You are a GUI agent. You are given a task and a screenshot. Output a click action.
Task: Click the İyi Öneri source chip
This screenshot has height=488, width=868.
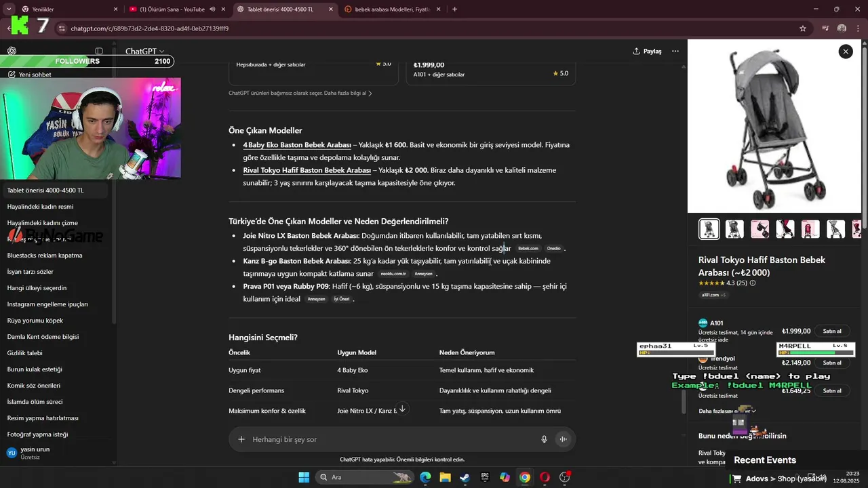pos(341,299)
